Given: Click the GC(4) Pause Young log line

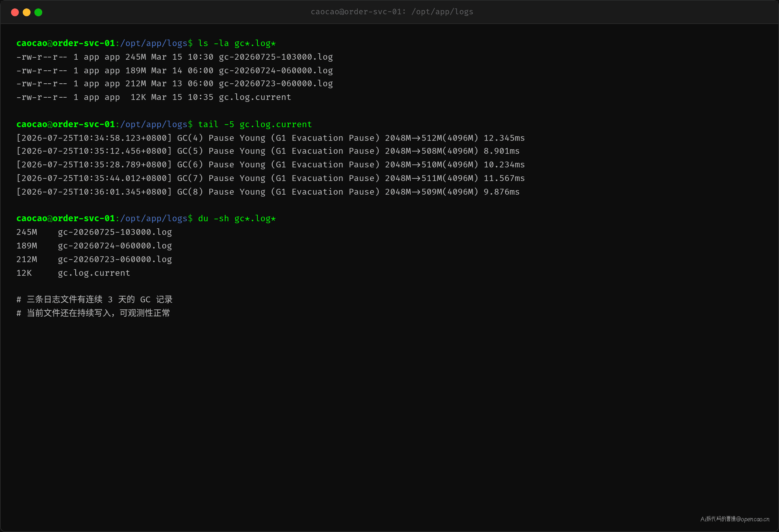Looking at the screenshot, I should (270, 138).
